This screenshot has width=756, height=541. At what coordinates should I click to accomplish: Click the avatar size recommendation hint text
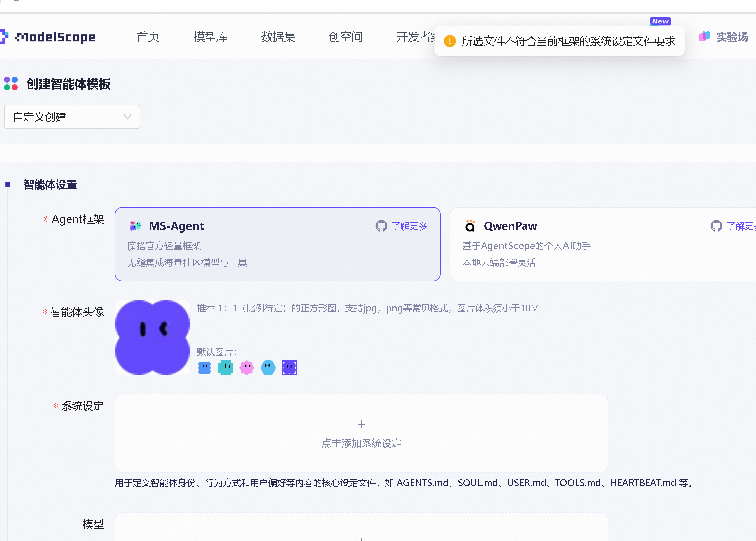click(x=368, y=308)
